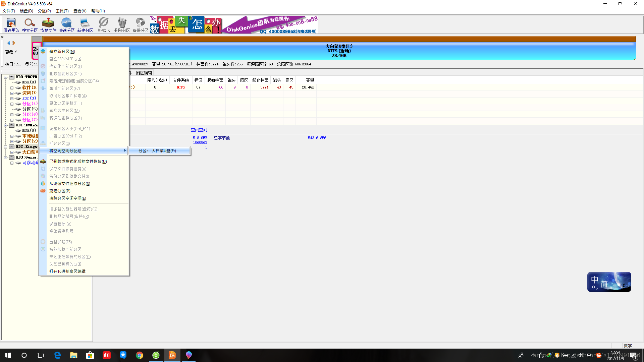Expand the 软件(D:) partition tree node
Viewport: 644px width, 362px height.
coord(12,88)
